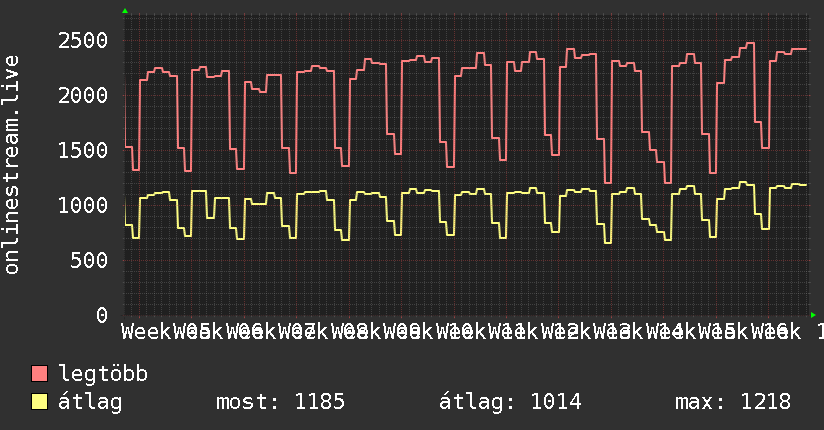Click the 'max: 1218' statistic
The height and width of the screenshot is (430, 824).
[733, 402]
